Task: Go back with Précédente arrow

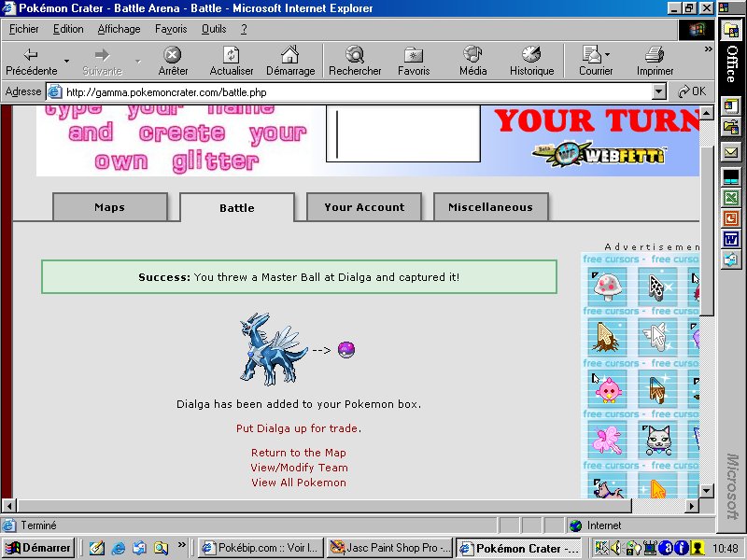Action: (31, 55)
